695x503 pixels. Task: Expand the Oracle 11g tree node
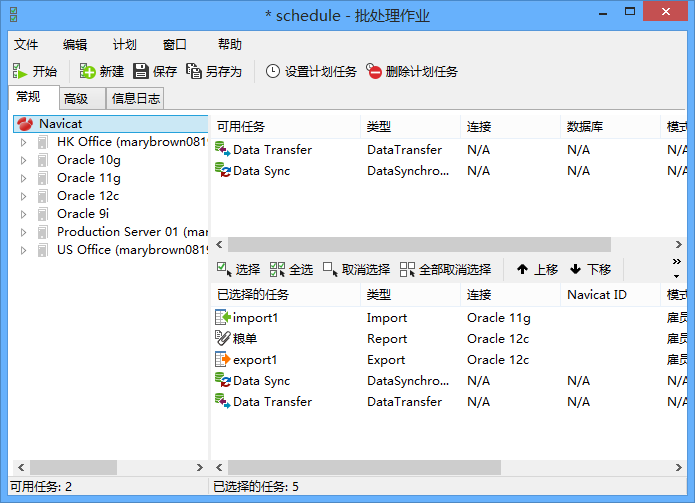[x=23, y=178]
